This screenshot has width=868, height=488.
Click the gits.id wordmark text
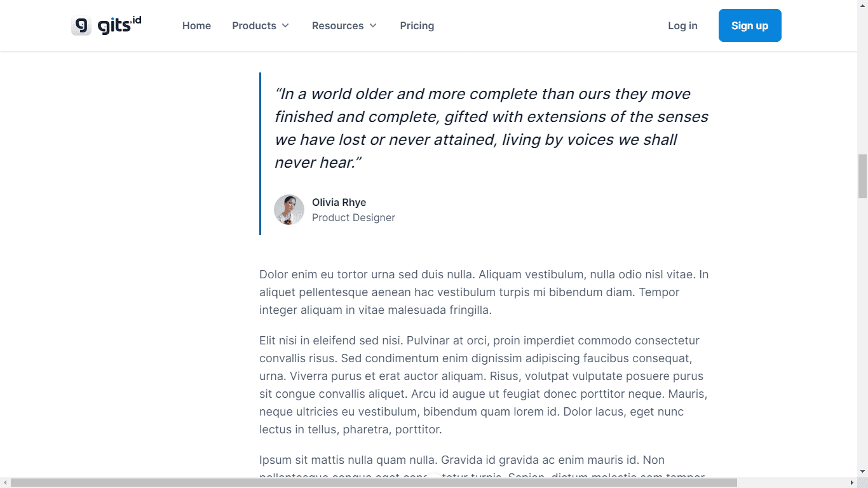click(x=119, y=25)
